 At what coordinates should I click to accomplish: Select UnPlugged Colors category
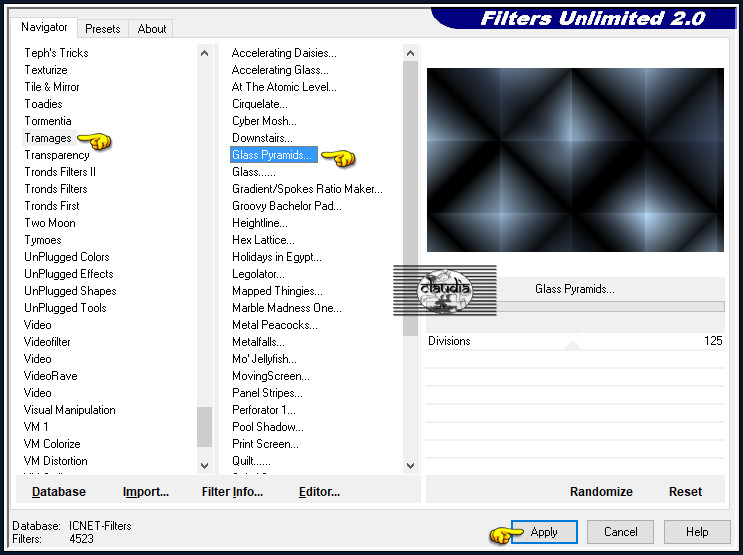[x=67, y=257]
